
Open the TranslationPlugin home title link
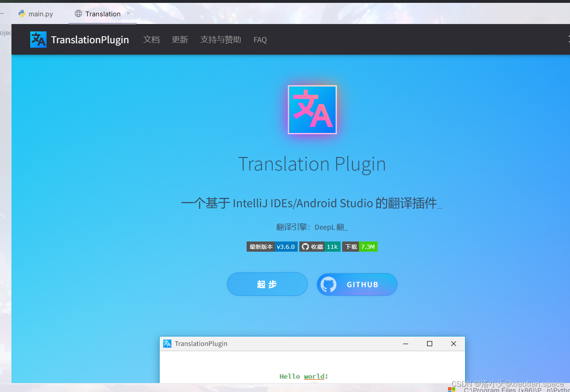90,40
